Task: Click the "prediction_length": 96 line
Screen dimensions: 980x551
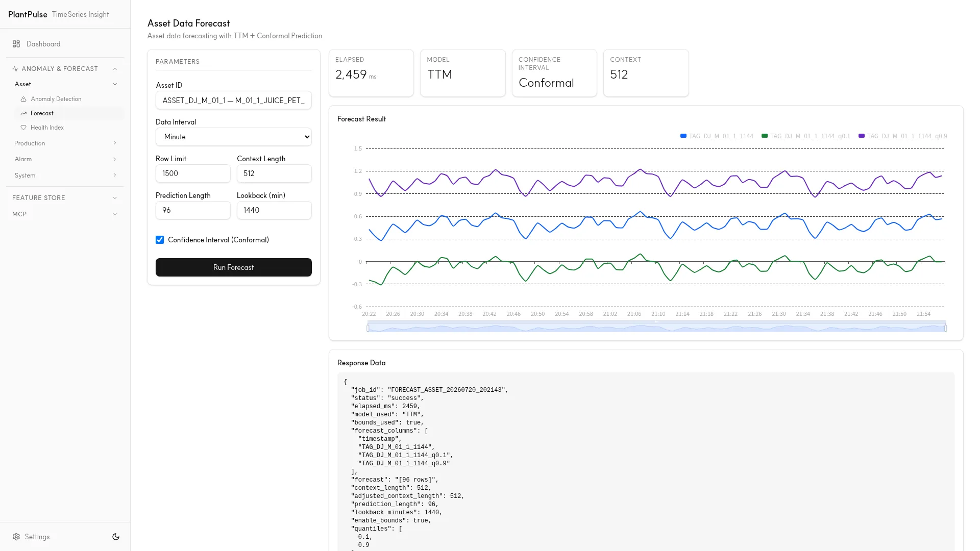Action: 395,504
